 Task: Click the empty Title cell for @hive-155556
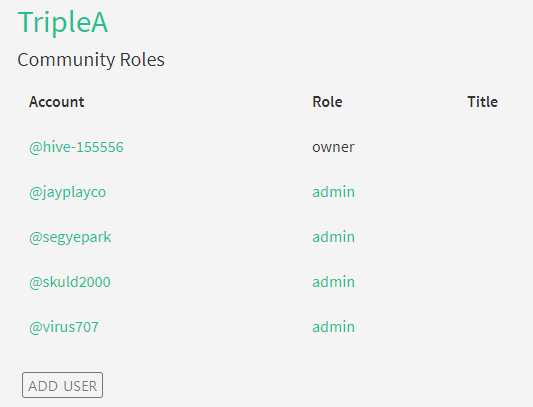pyautogui.click(x=494, y=147)
